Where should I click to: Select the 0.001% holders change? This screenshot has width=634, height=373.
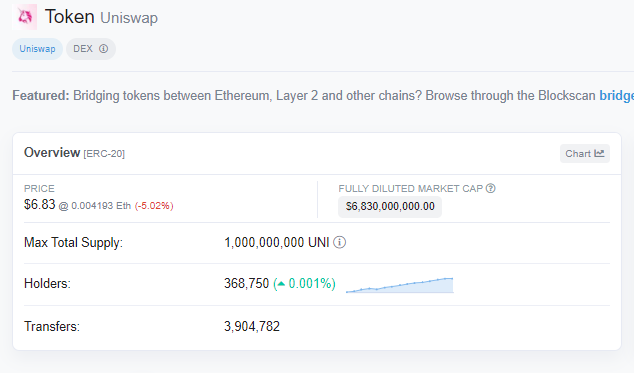coord(304,284)
